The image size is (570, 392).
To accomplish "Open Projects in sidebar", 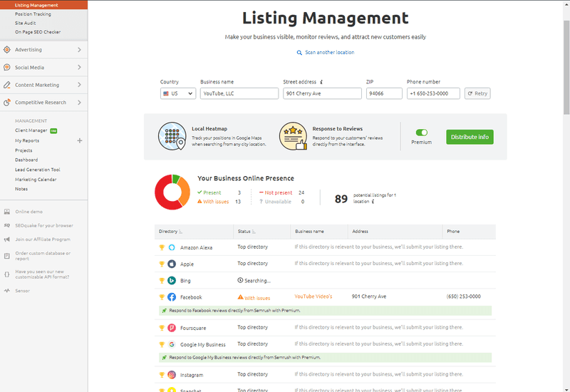I will [24, 150].
